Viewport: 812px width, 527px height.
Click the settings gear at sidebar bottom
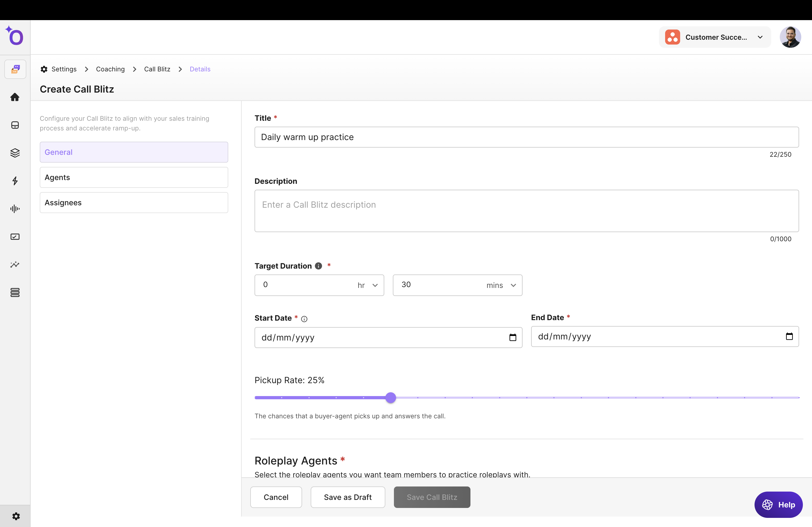[16, 516]
